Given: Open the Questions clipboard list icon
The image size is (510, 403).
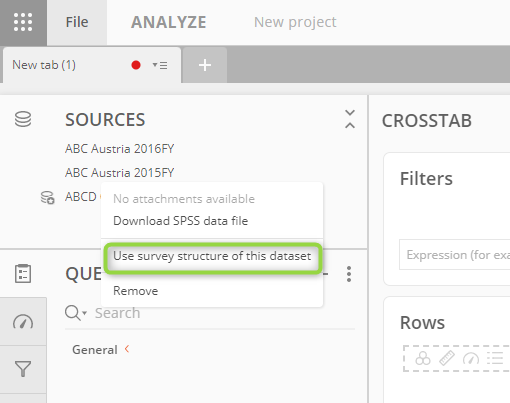Looking at the screenshot, I should [23, 274].
